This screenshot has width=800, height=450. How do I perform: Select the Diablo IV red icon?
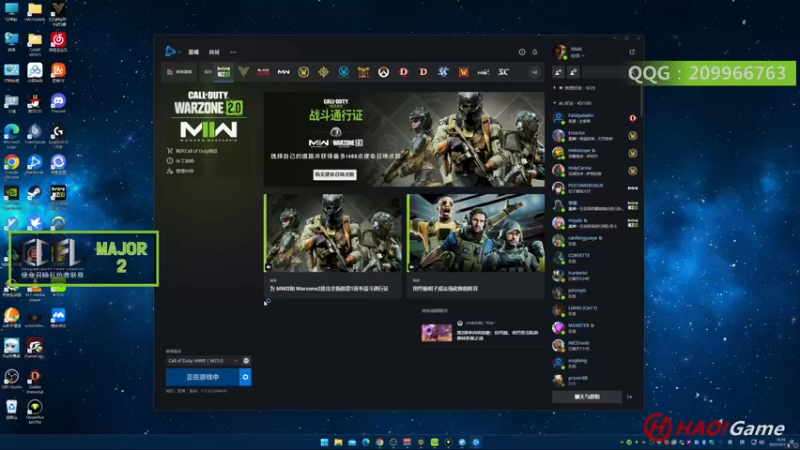[404, 72]
